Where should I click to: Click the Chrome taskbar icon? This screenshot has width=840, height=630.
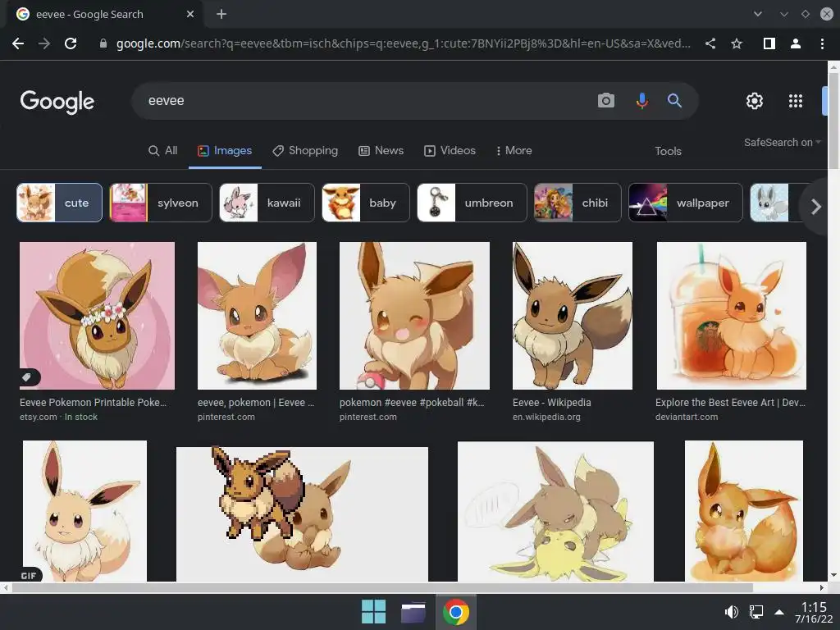(456, 612)
